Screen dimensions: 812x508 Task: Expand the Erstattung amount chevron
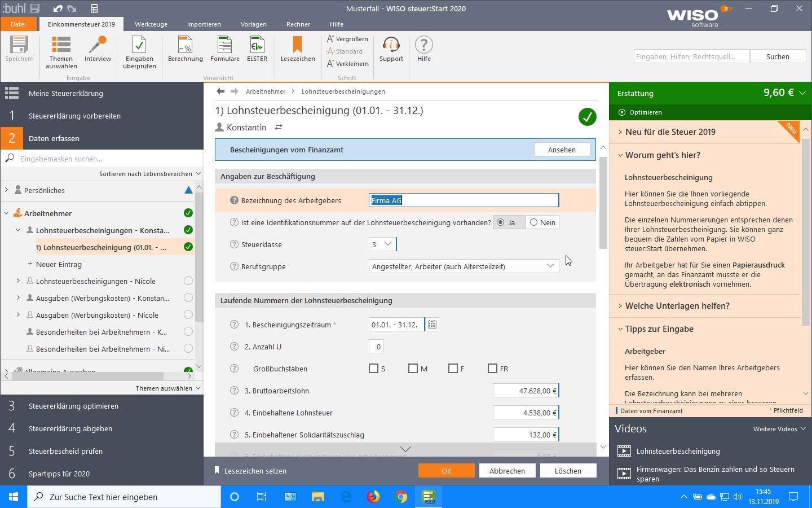pos(802,93)
